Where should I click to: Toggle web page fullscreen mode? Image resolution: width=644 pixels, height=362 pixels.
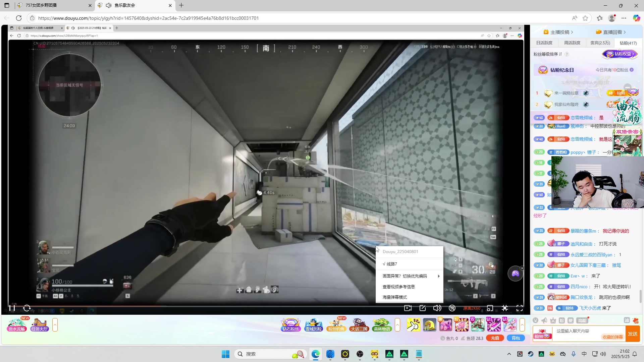[x=505, y=308]
